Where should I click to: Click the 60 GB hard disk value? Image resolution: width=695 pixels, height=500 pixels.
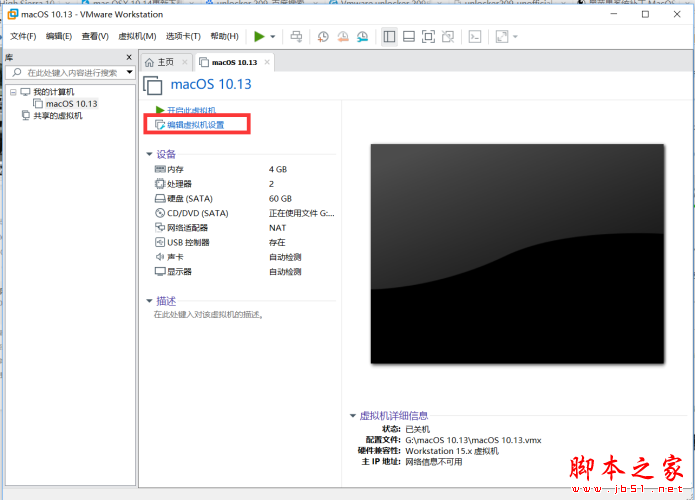(x=280, y=199)
